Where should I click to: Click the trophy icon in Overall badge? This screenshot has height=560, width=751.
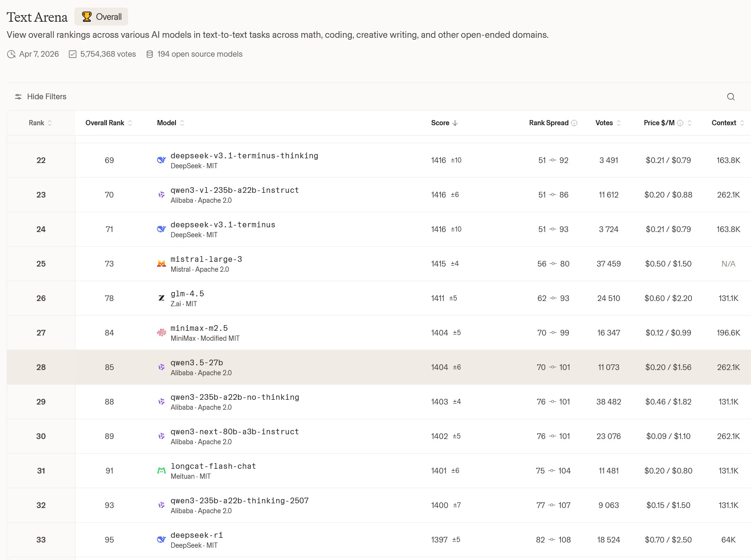(87, 17)
